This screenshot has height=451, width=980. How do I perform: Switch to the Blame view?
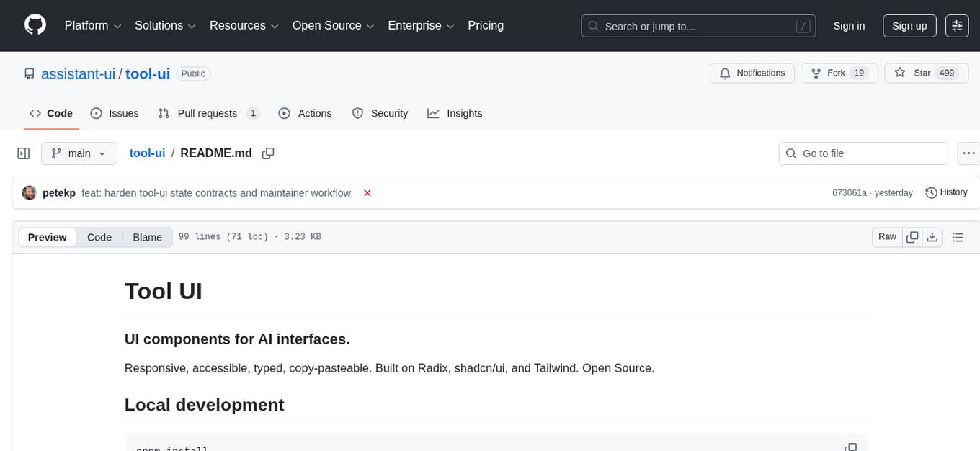click(147, 237)
